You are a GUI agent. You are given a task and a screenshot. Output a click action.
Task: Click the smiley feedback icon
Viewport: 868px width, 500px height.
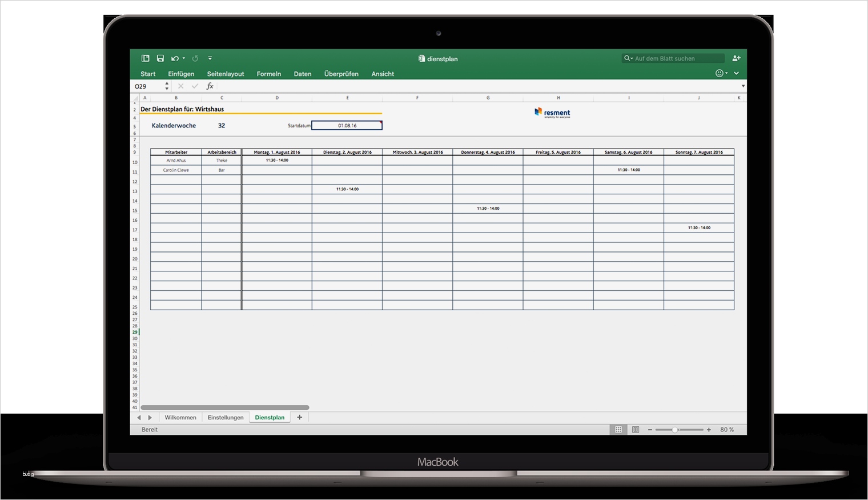tap(719, 73)
